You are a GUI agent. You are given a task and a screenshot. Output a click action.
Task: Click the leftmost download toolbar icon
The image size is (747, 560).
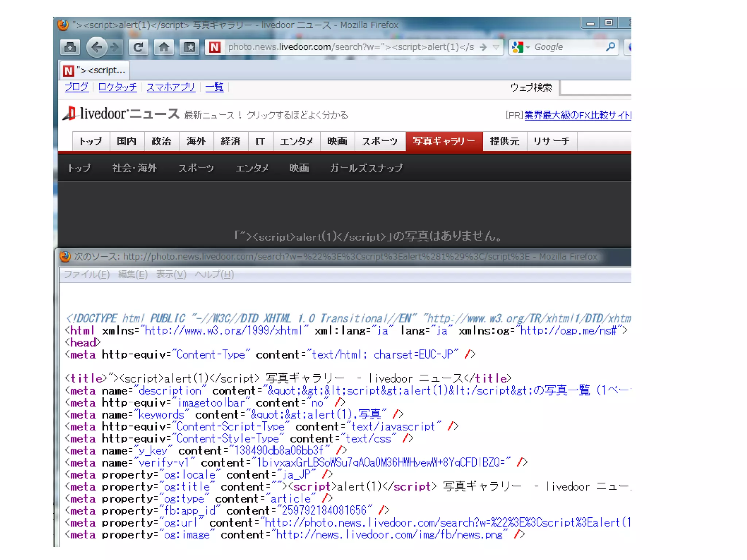coord(70,47)
